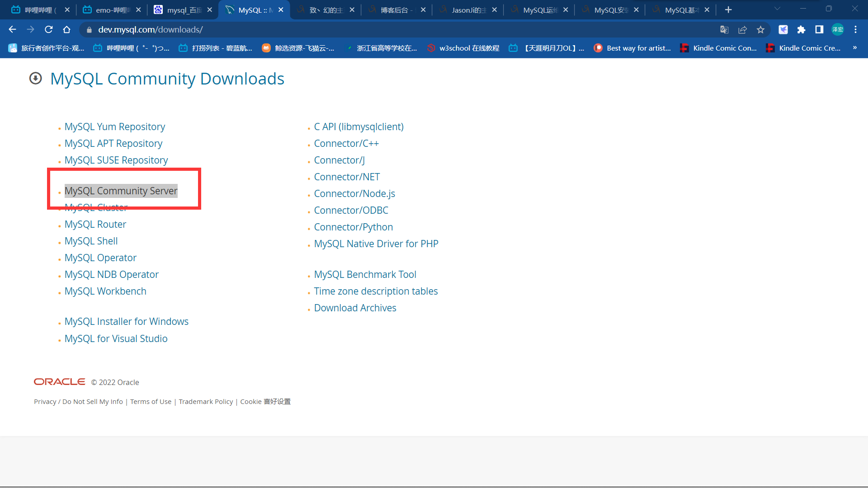
Task: Open the 打捞列表 - 碧蓝航 bookmark
Action: point(216,48)
